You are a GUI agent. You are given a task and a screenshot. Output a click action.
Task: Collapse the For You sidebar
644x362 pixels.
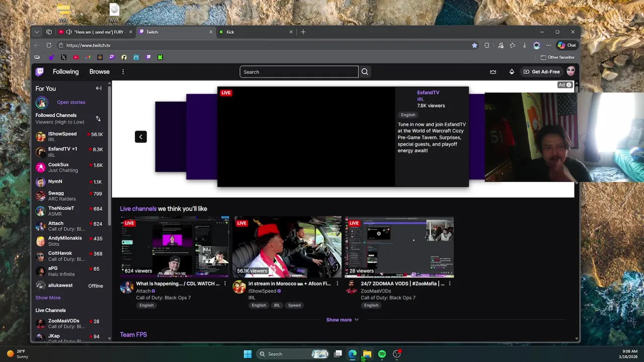[99, 88]
